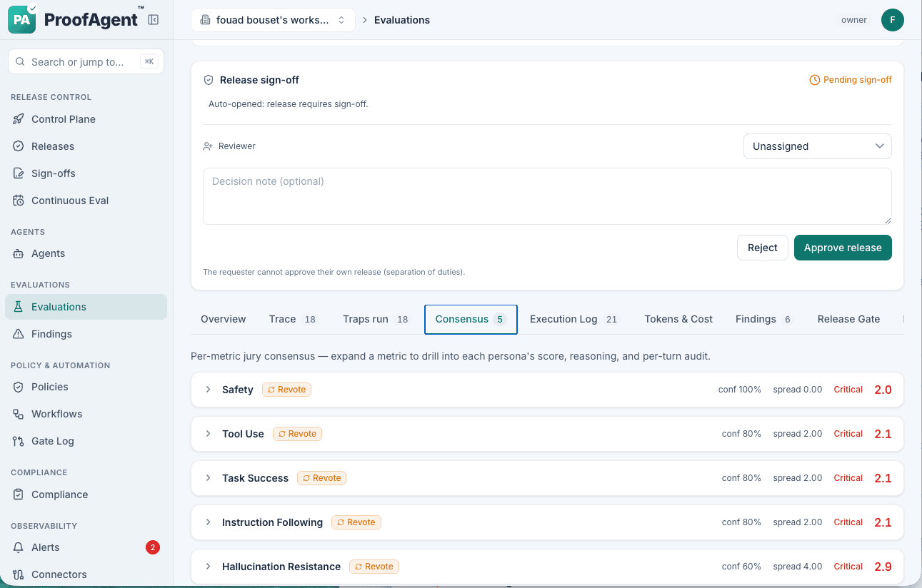Expand the Hallucination Resistance metric row

coord(547,567)
